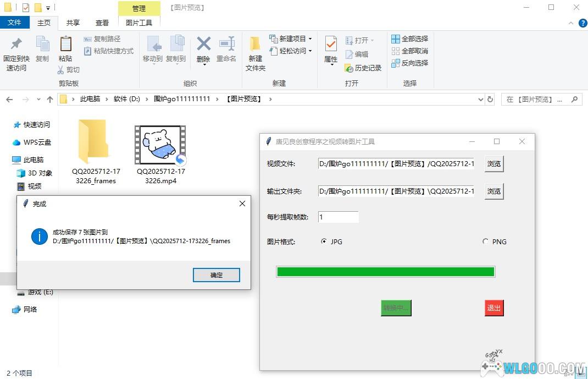Viewport: 588px width, 379px height.
Task: Click the History (历史记录) icon
Action: point(349,68)
